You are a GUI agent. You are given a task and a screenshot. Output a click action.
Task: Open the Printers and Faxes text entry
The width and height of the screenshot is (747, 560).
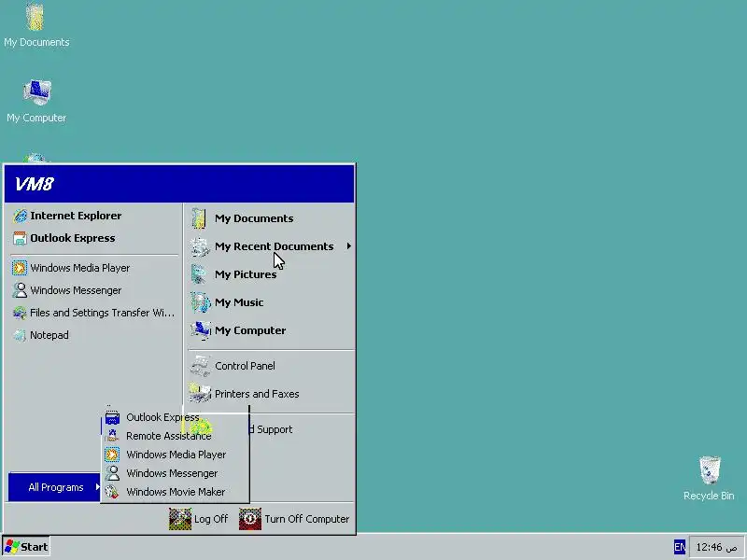pyautogui.click(x=257, y=394)
